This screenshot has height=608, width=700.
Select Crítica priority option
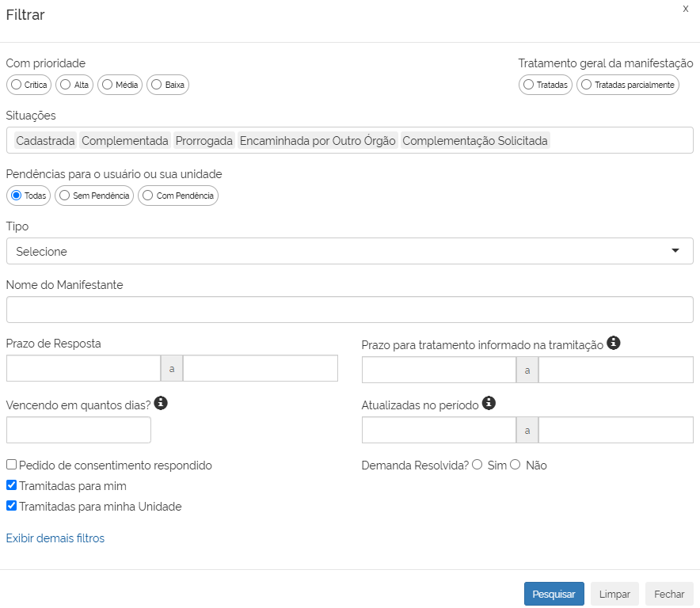[17, 85]
